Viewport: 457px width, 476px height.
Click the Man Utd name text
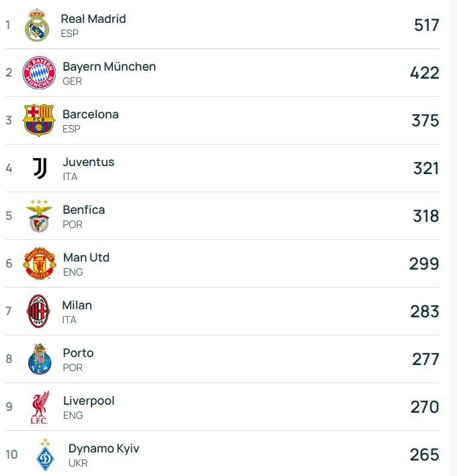pos(86,257)
